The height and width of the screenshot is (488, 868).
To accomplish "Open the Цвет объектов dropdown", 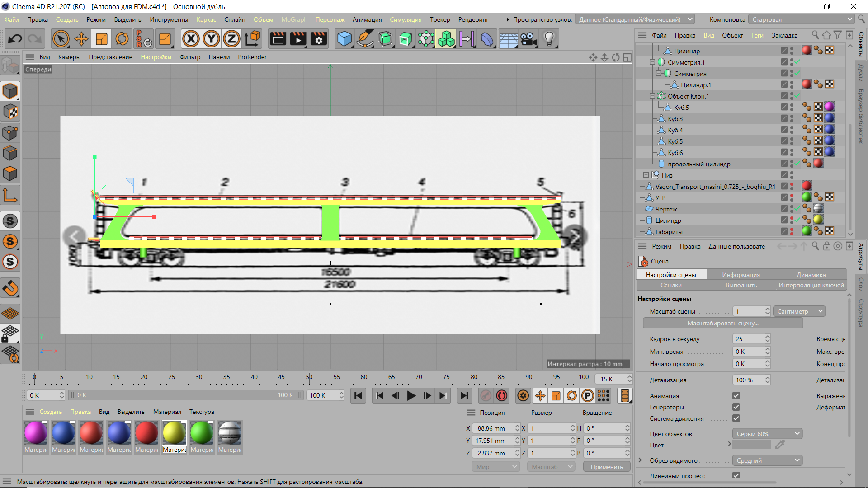I will (767, 434).
